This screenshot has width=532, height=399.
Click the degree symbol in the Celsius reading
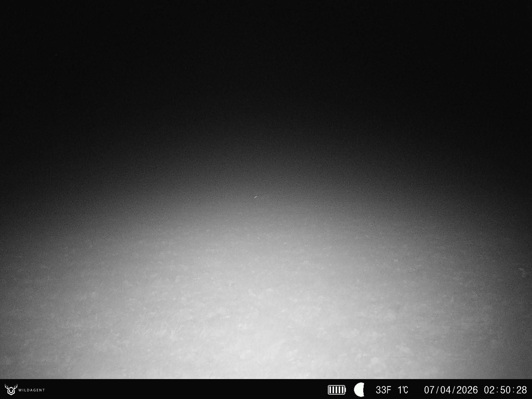pos(403,387)
